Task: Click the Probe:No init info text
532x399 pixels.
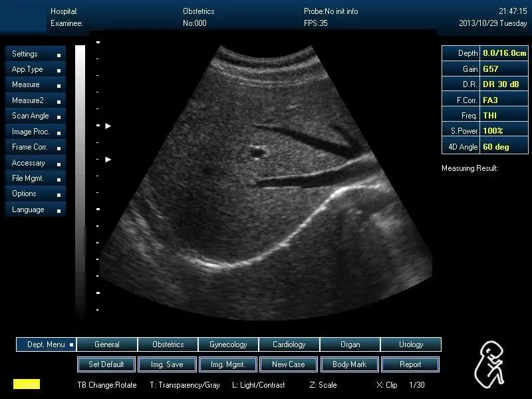Action: [x=331, y=11]
